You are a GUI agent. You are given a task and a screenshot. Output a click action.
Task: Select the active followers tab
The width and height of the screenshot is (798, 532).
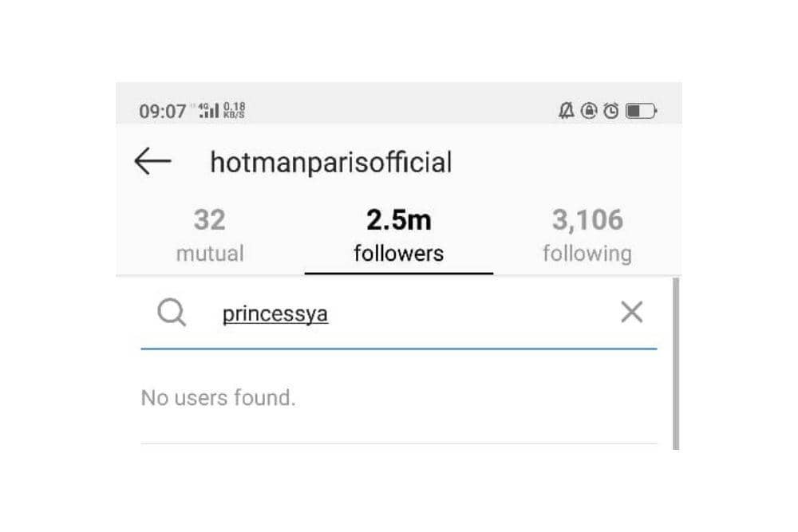click(x=397, y=235)
